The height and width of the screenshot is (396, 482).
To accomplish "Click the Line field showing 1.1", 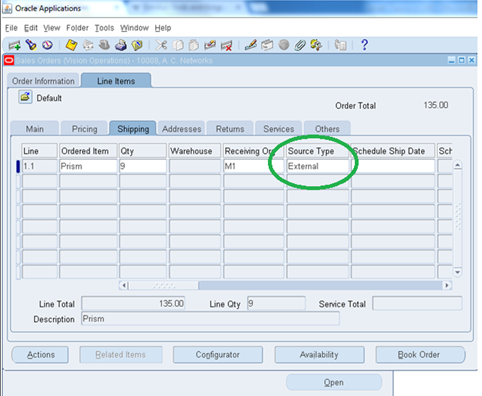I will (39, 166).
